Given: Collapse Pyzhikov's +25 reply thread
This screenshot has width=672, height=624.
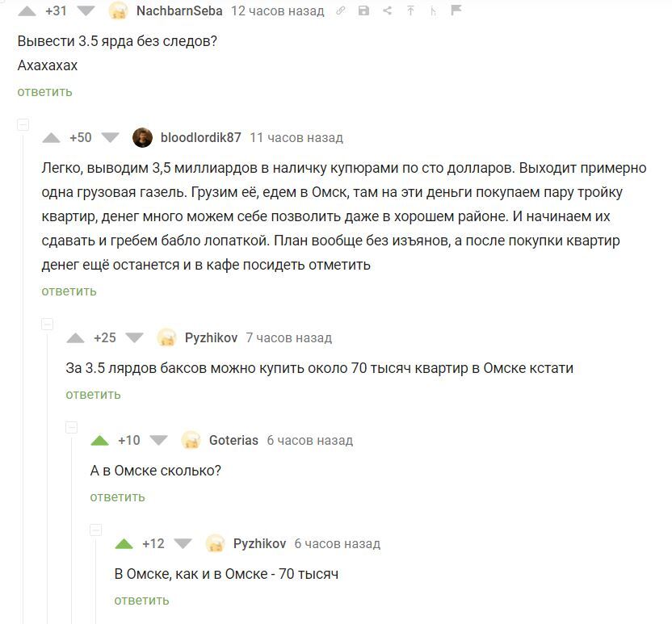Looking at the screenshot, I should coord(47,325).
